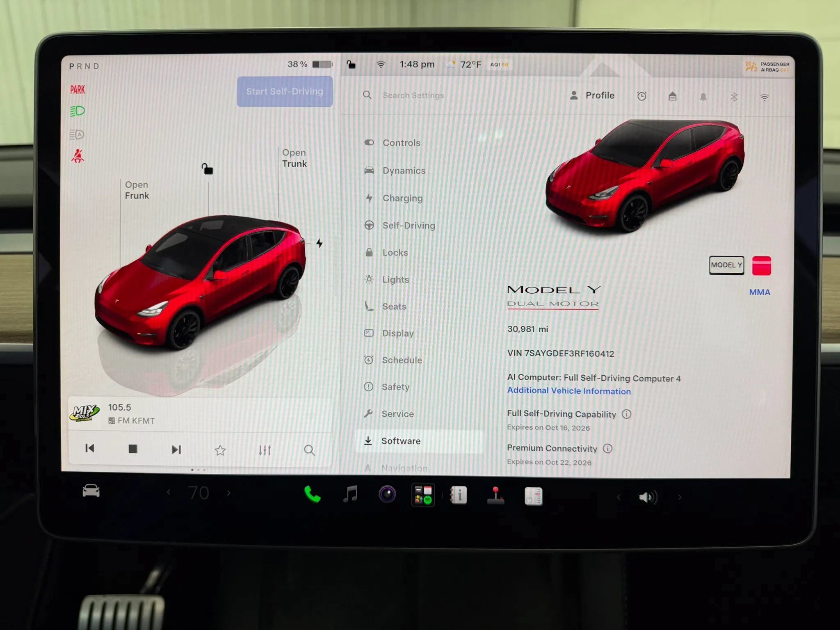Tap the Start Self-Driving button

pyautogui.click(x=285, y=91)
